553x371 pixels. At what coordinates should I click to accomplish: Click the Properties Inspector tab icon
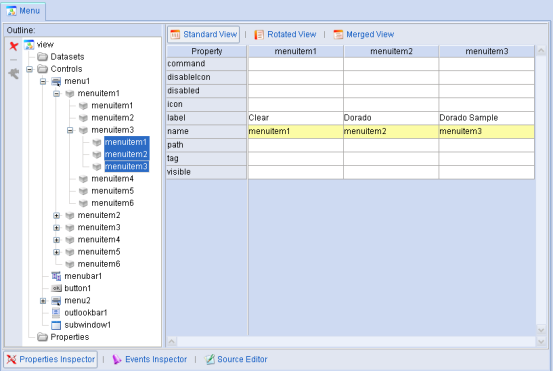point(11,359)
